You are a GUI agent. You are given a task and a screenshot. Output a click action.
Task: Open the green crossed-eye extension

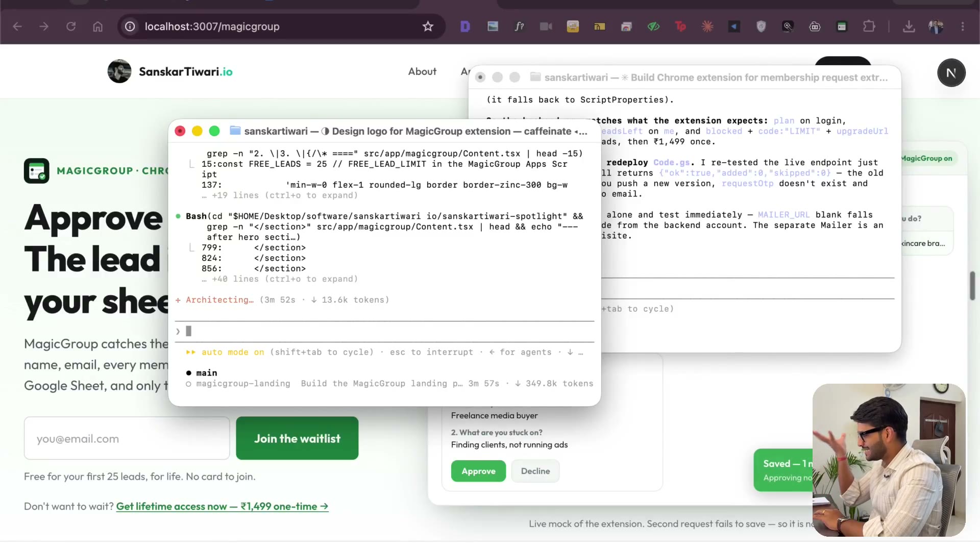tap(653, 27)
